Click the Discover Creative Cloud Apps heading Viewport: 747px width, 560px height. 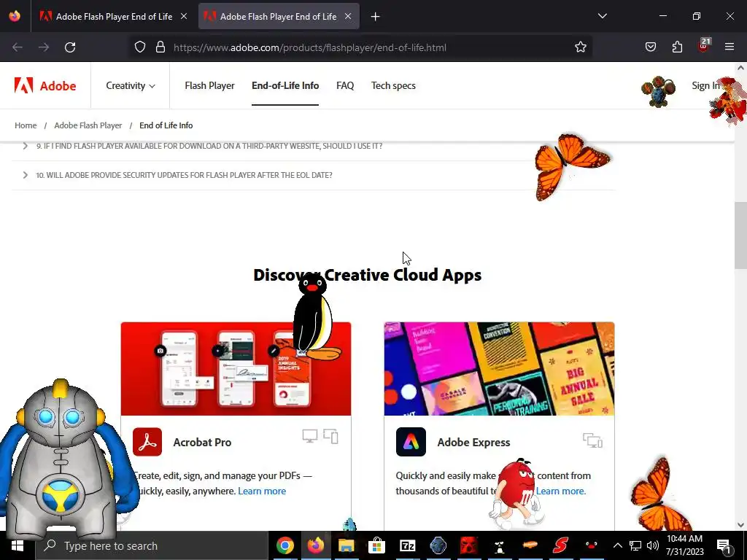point(368,275)
